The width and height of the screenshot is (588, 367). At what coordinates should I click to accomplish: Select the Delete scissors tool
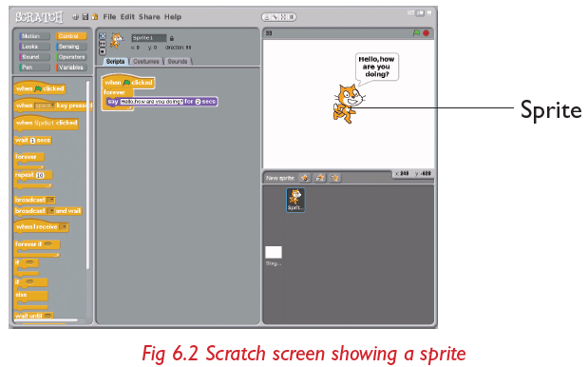(275, 17)
